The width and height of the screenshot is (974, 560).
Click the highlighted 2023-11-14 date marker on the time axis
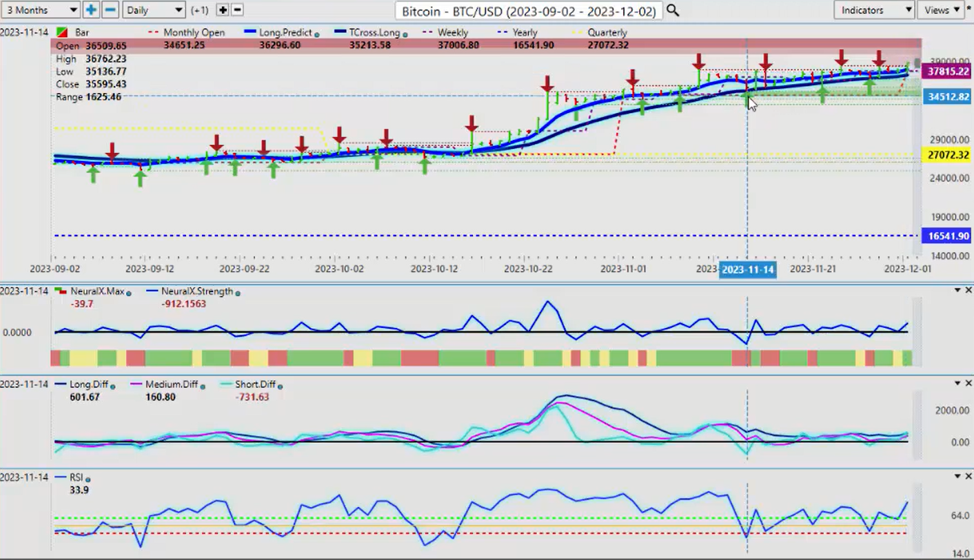coord(747,269)
